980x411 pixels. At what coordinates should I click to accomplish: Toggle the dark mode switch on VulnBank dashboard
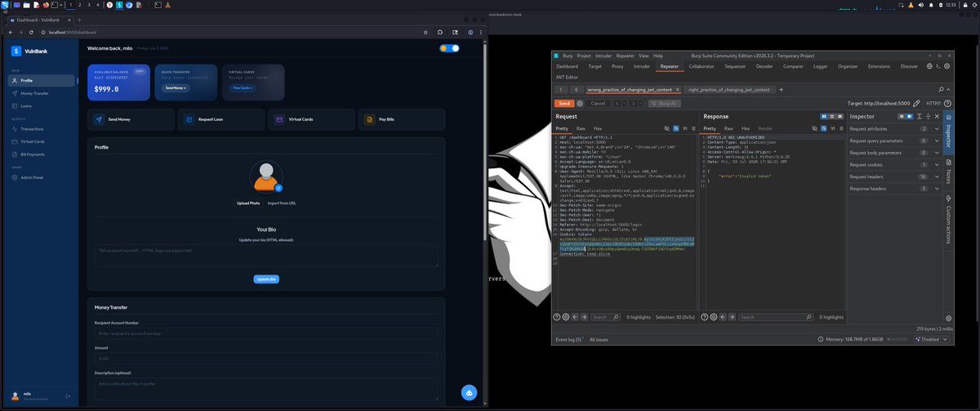point(449,48)
